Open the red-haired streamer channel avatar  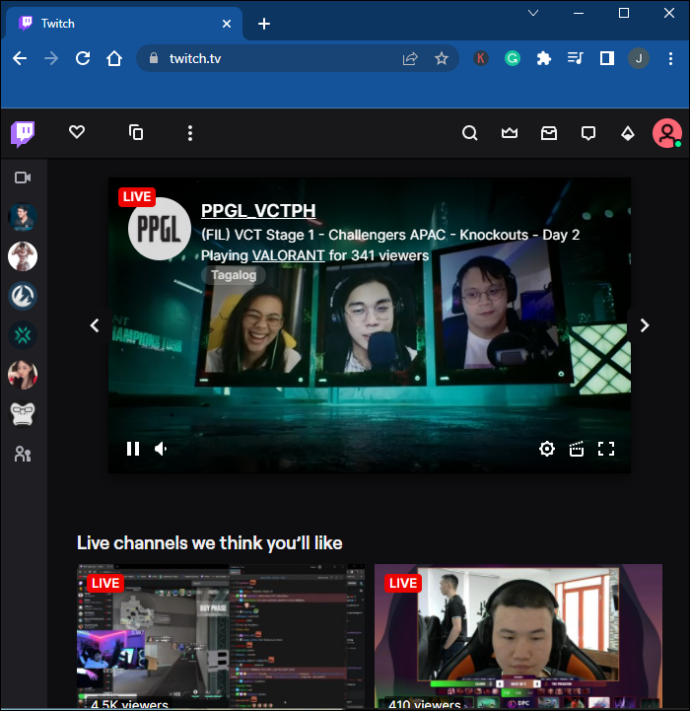[23, 375]
